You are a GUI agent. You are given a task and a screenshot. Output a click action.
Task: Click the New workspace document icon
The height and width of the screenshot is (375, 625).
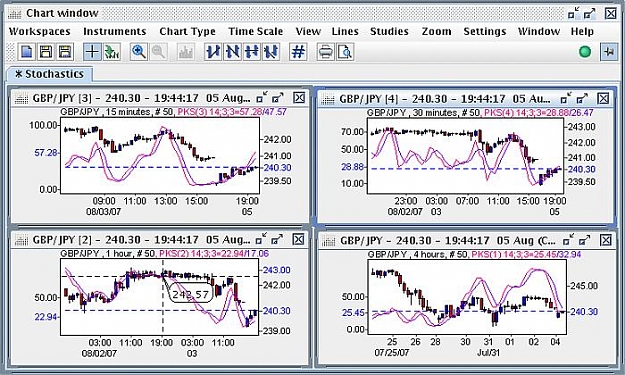coord(26,52)
